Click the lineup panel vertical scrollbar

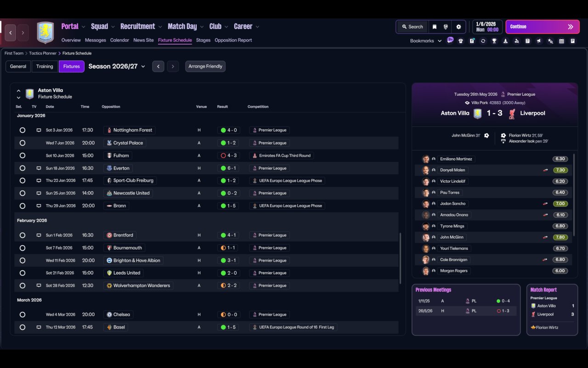click(x=574, y=194)
